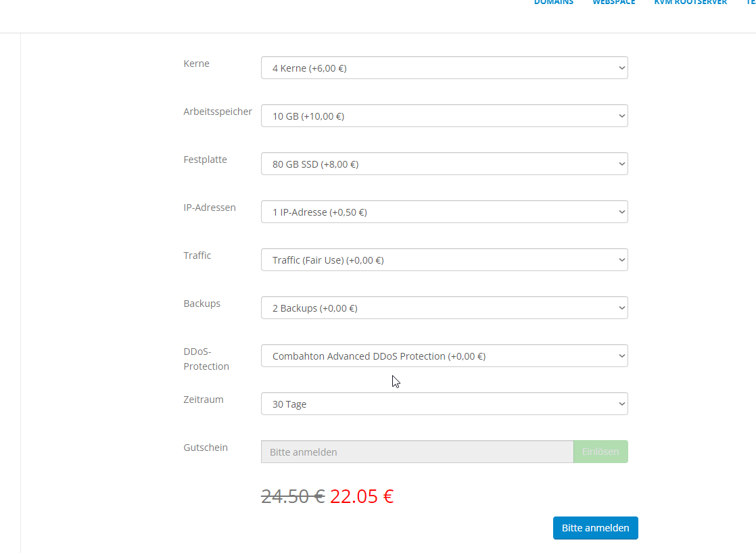Viewport: 756px width, 553px height.
Task: Expand the Arbeitsspeicher selection
Action: pos(444,116)
